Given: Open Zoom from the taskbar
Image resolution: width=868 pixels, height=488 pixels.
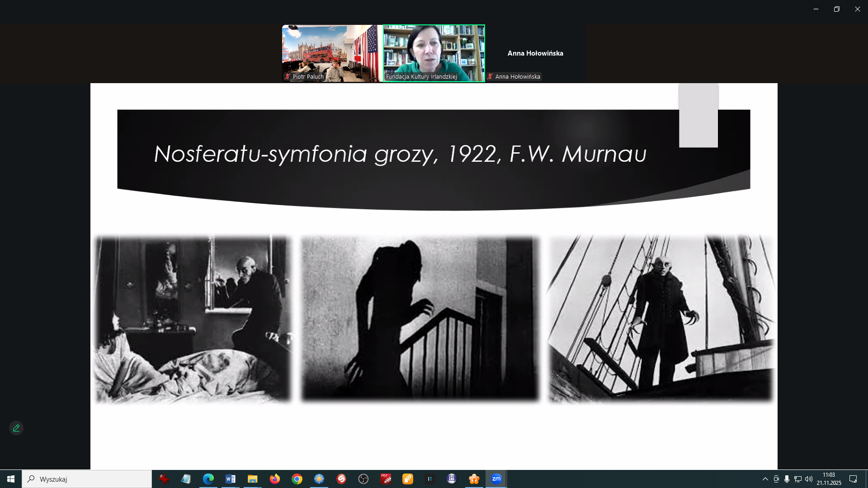Looking at the screenshot, I should coord(496,479).
